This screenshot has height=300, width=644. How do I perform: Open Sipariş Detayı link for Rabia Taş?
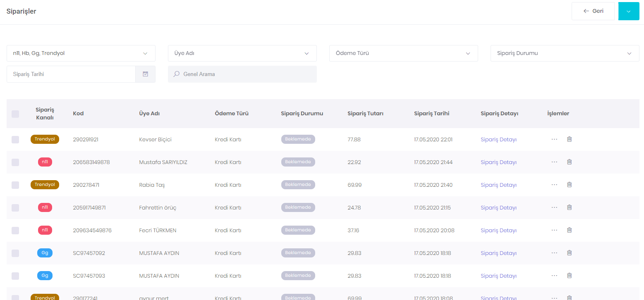pyautogui.click(x=498, y=185)
